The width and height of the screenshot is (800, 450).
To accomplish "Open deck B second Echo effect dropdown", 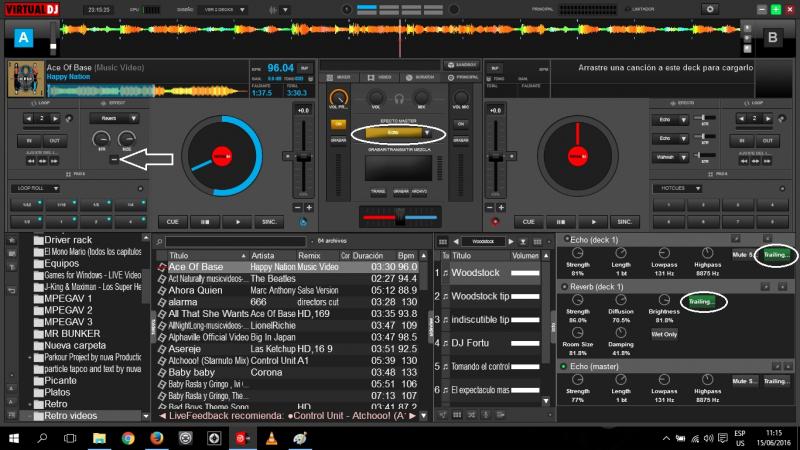I will click(x=670, y=138).
